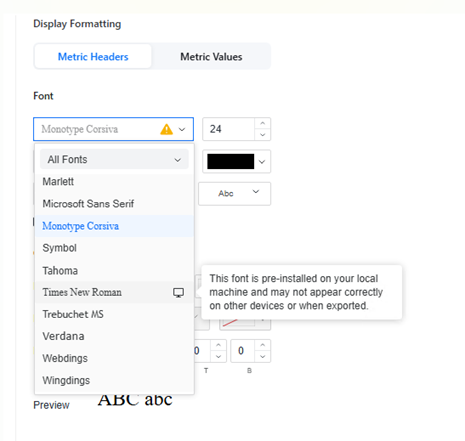Collapse the Monotype Corsiva font dropdown
Image resolution: width=465 pixels, height=441 pixels.
point(182,129)
